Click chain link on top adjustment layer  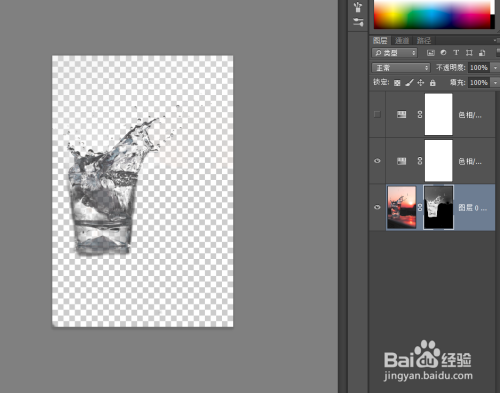pyautogui.click(x=420, y=114)
